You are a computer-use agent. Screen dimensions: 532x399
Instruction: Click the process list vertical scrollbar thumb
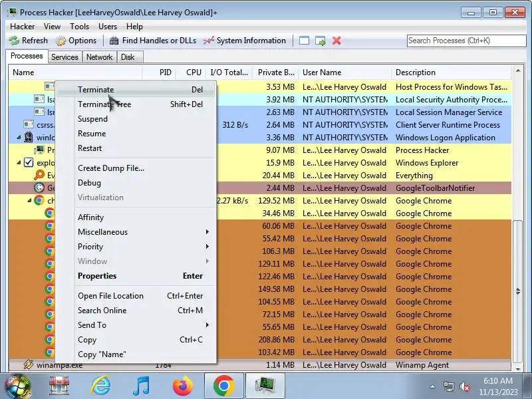point(518,291)
